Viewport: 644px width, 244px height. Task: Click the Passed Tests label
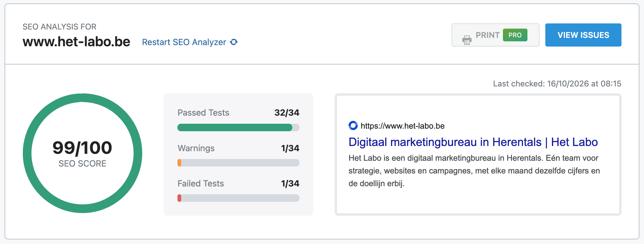pyautogui.click(x=203, y=113)
